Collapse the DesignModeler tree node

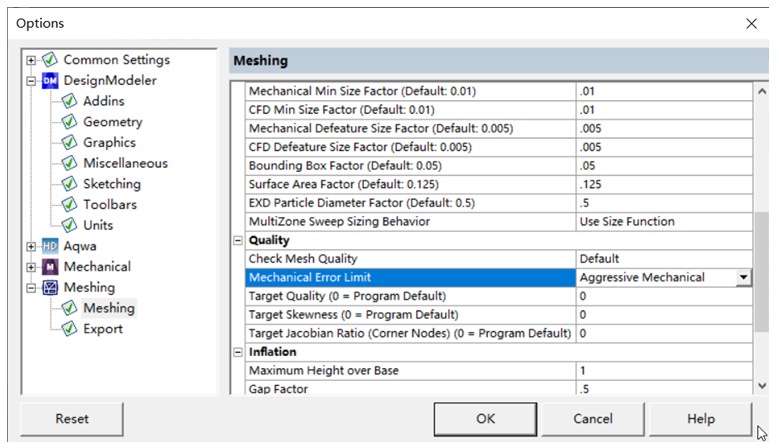31,81
